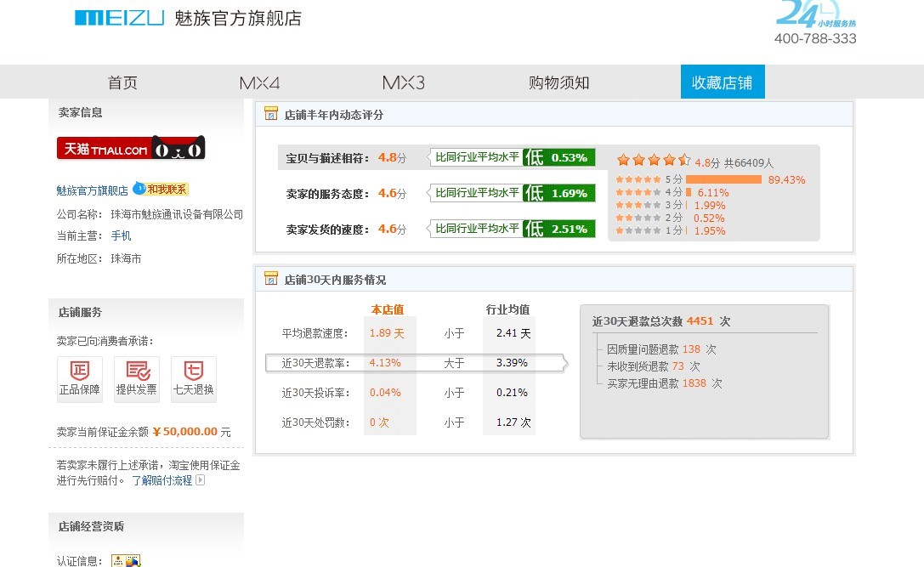Screen dimensions: 924x567
Task: Open the 魅族官方旗舰店 shop link
Action: tap(92, 190)
